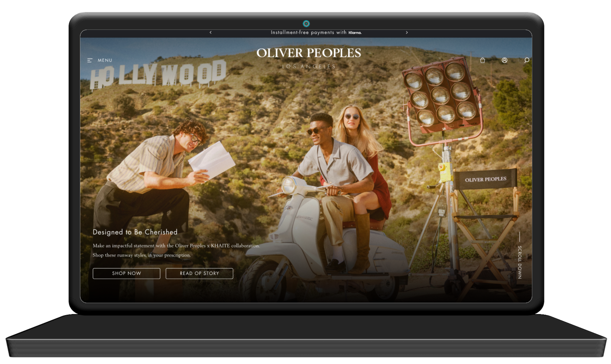Click the 'Designed to Be Cherished' heading
This screenshot has height=364, width=611.
[x=135, y=232]
